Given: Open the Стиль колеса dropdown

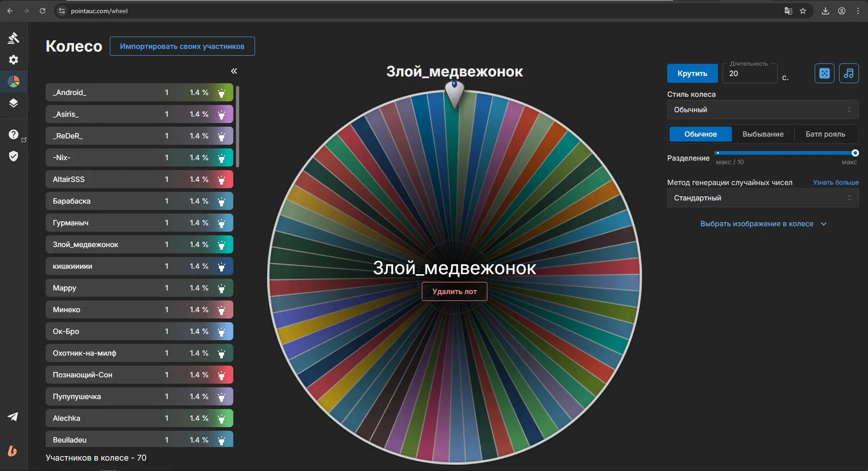Looking at the screenshot, I should 763,110.
